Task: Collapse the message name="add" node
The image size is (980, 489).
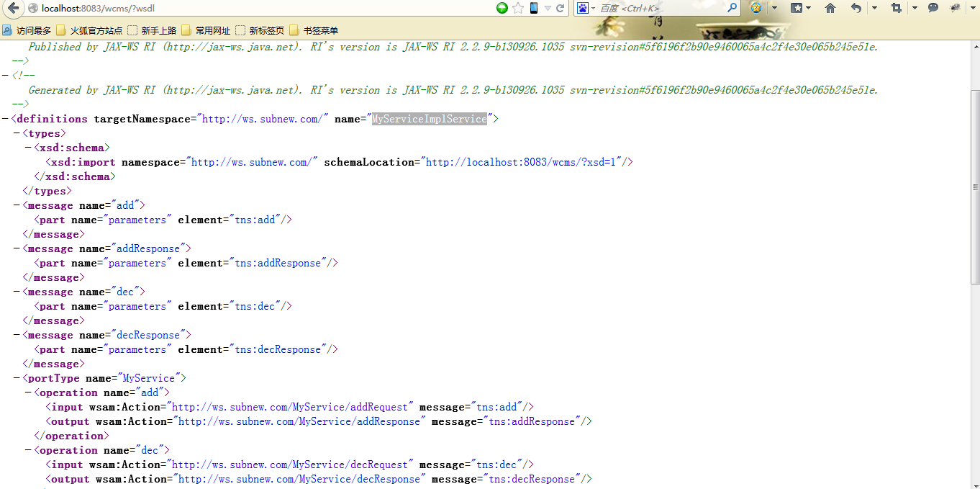Action: pos(17,205)
